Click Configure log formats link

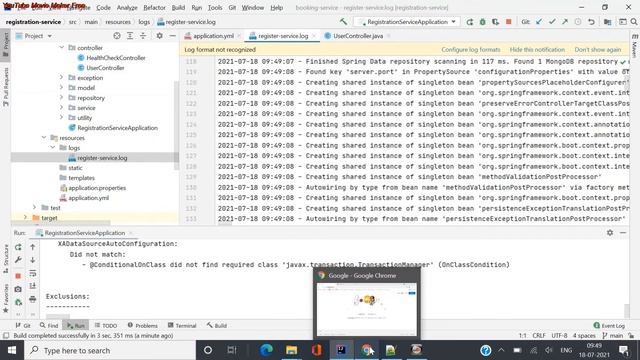coord(471,49)
